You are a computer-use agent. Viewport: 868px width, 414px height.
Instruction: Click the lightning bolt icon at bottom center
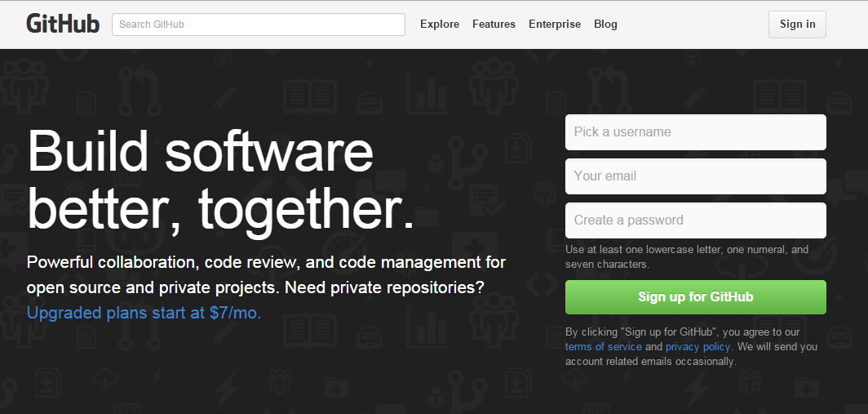click(228, 390)
